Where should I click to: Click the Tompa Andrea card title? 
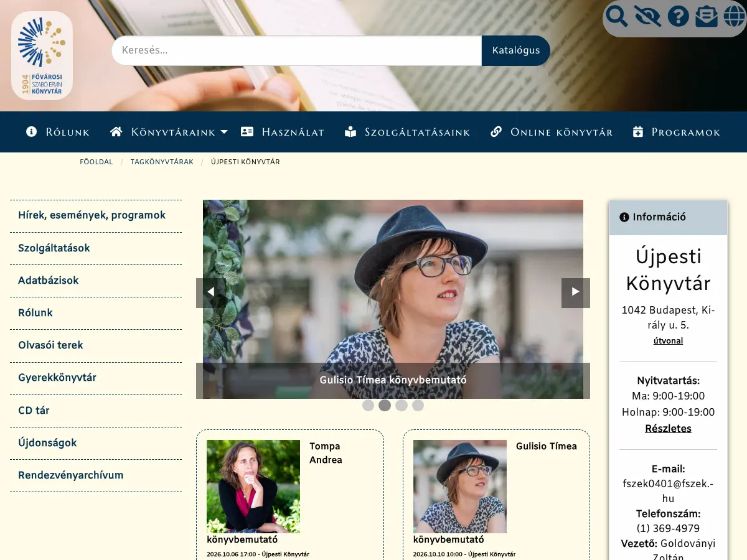click(326, 453)
